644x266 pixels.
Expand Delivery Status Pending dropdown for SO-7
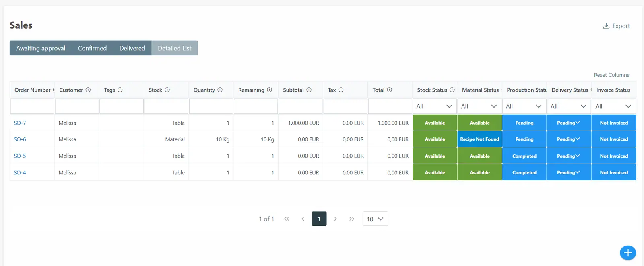[569, 123]
